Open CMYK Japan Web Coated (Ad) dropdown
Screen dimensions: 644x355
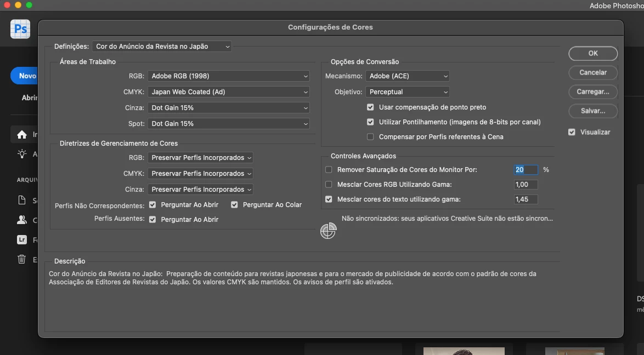pyautogui.click(x=229, y=92)
